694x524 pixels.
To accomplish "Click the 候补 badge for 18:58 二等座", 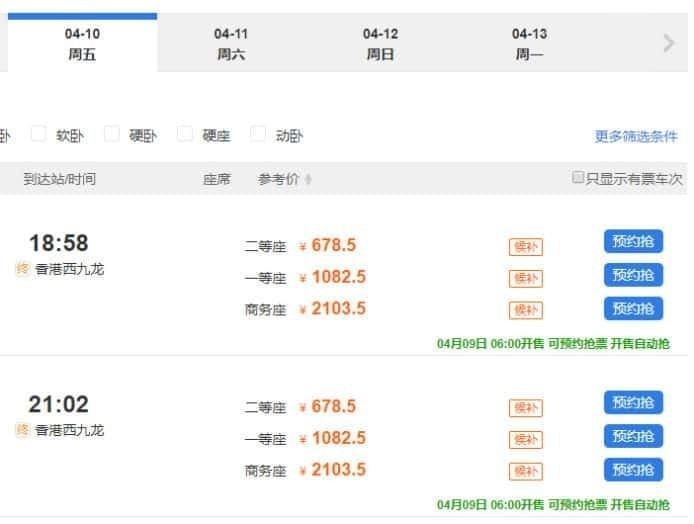I will tap(525, 247).
